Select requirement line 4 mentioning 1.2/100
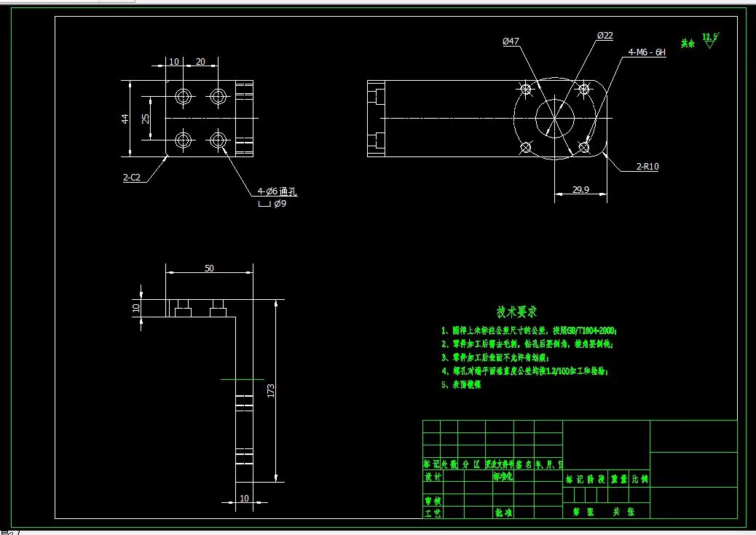Screen dimensions: 756x535 pos(524,371)
